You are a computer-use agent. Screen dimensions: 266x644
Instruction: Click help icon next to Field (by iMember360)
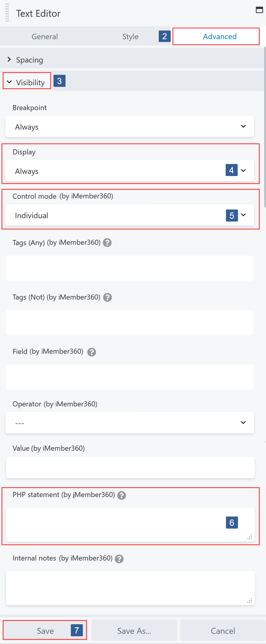[92, 352]
